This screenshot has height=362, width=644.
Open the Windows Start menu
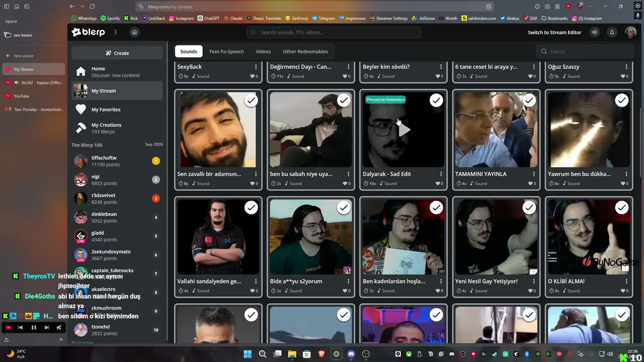point(248,354)
